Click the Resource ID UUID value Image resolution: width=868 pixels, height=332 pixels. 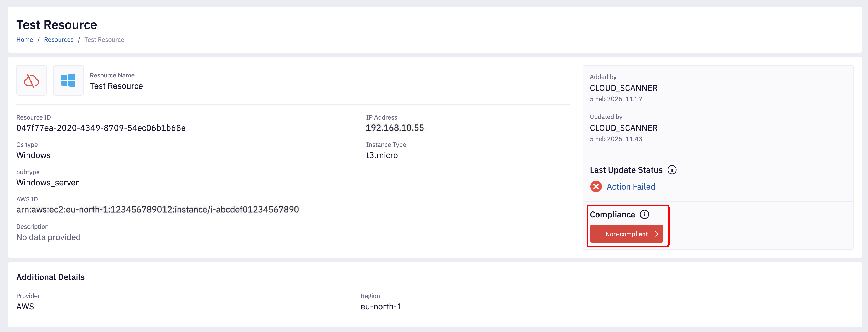(101, 128)
